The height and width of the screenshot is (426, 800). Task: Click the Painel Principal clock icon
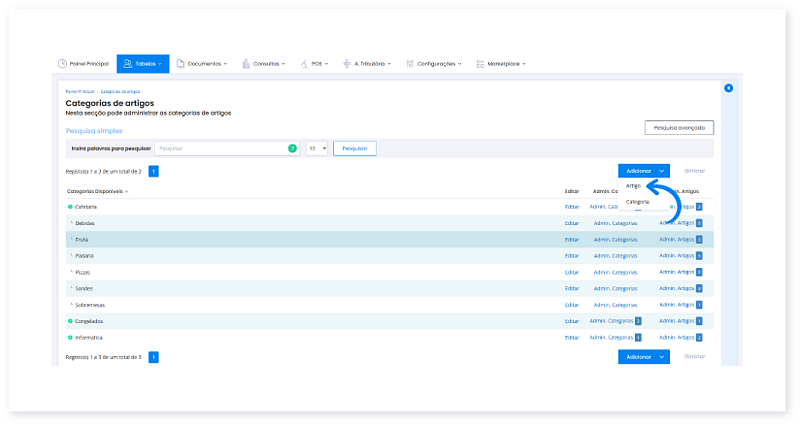click(62, 64)
